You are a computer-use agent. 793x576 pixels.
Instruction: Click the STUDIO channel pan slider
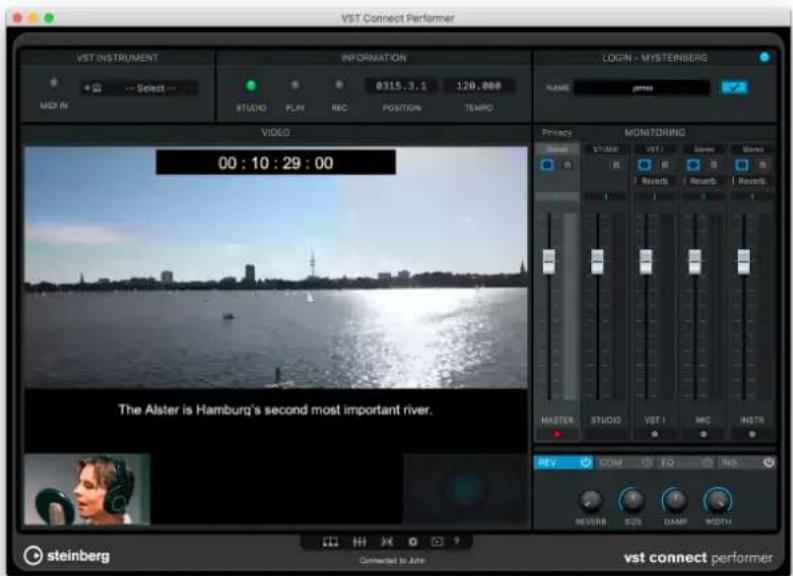[x=605, y=197]
